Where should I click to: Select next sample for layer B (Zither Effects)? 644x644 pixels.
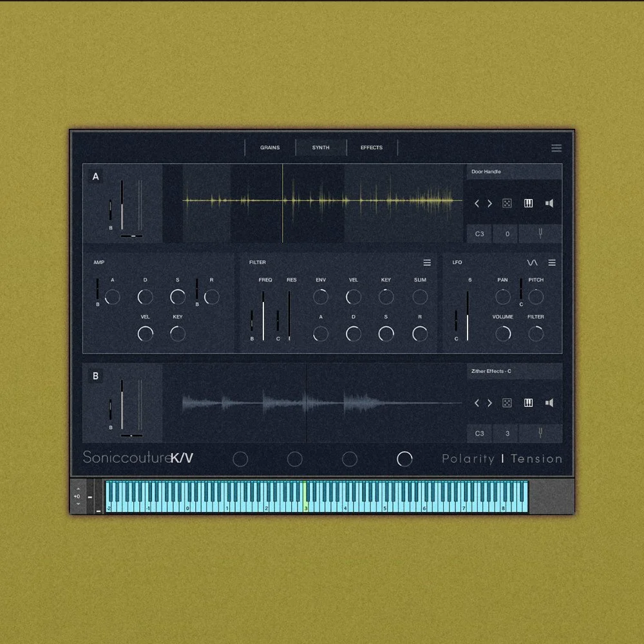click(489, 403)
